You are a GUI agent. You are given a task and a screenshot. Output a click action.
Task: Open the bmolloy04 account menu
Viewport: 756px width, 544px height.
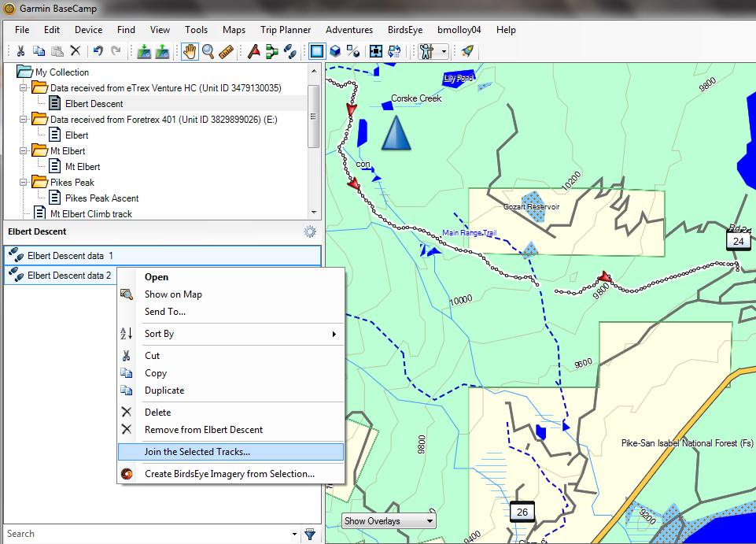[x=459, y=30]
